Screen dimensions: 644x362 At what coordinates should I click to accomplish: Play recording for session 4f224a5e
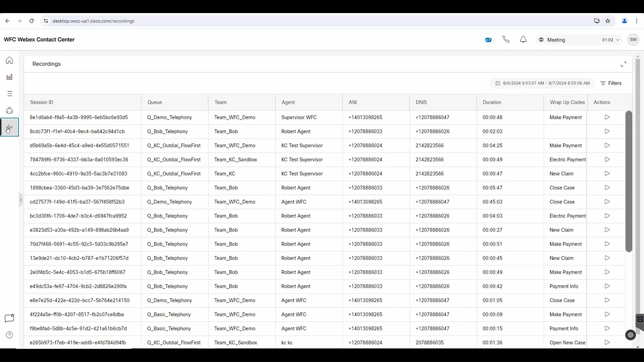pos(607,314)
